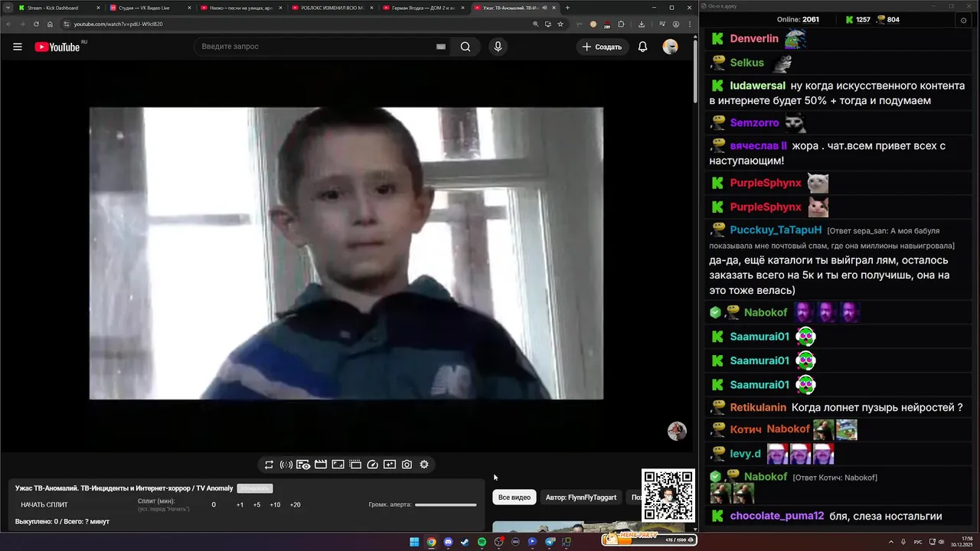The width and height of the screenshot is (980, 551).
Task: Open Spotify from the taskbar
Action: [x=482, y=542]
